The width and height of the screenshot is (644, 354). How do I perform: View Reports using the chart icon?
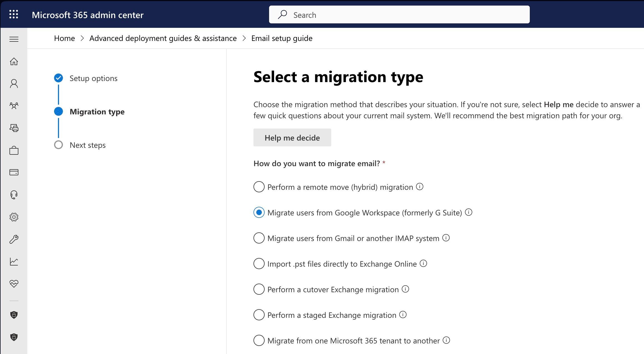[x=14, y=261]
